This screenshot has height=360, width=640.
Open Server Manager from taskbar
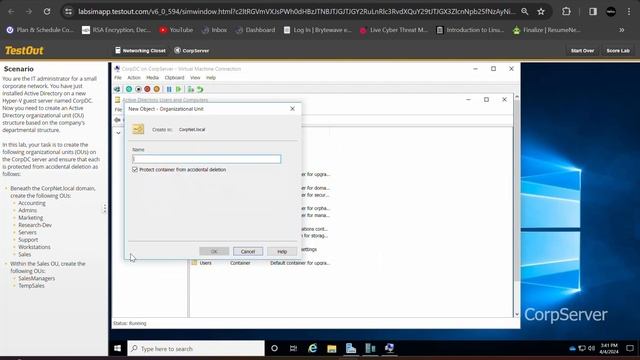click(x=351, y=348)
